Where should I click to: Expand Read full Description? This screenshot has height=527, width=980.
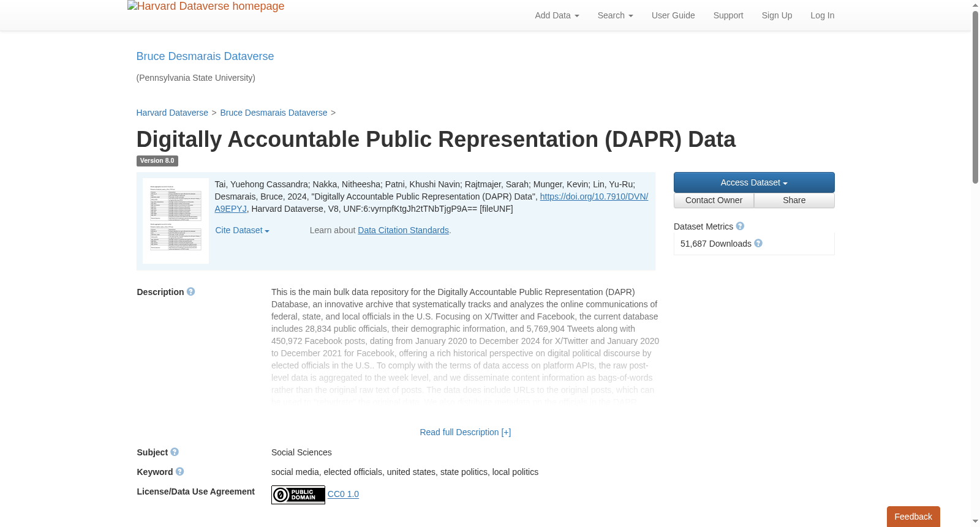(x=466, y=432)
